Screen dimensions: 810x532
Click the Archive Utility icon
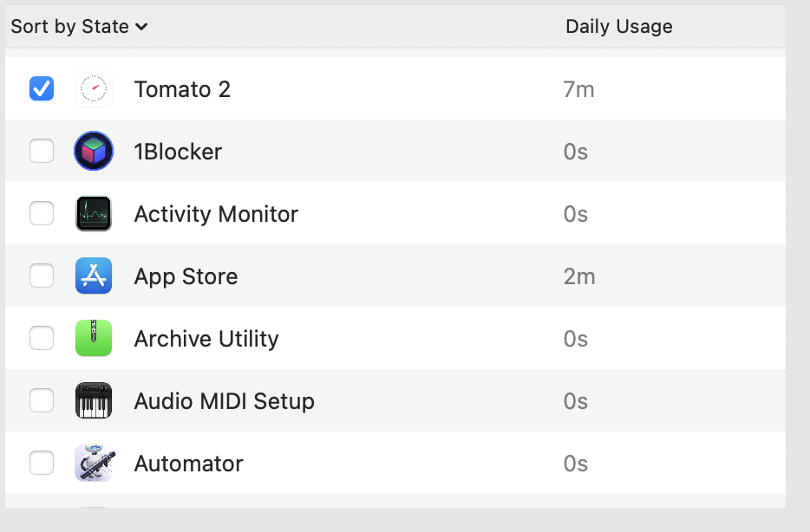click(94, 339)
